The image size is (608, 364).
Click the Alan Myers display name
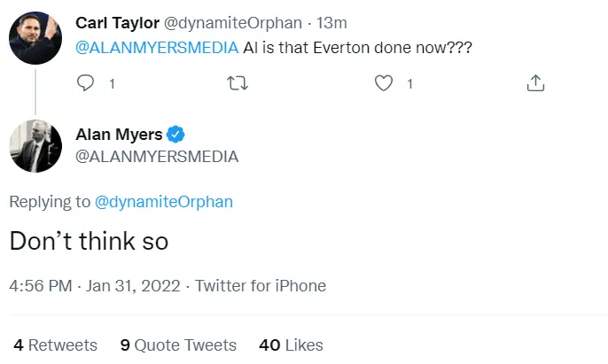120,135
